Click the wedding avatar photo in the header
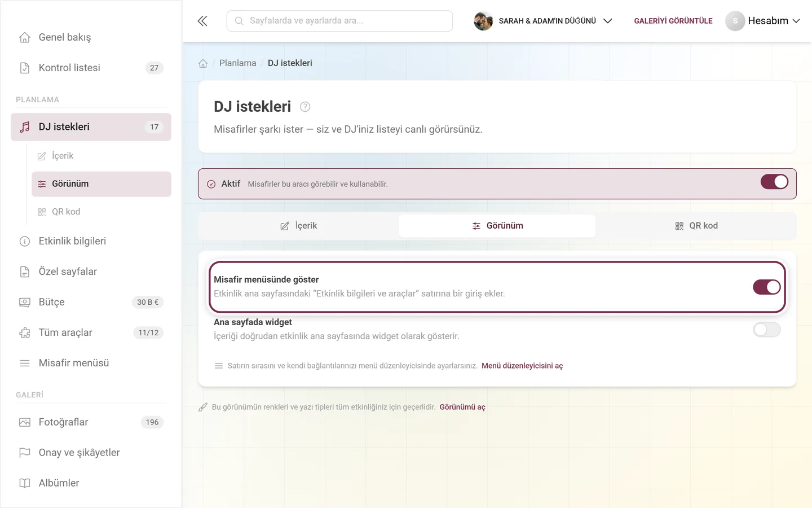 tap(483, 21)
